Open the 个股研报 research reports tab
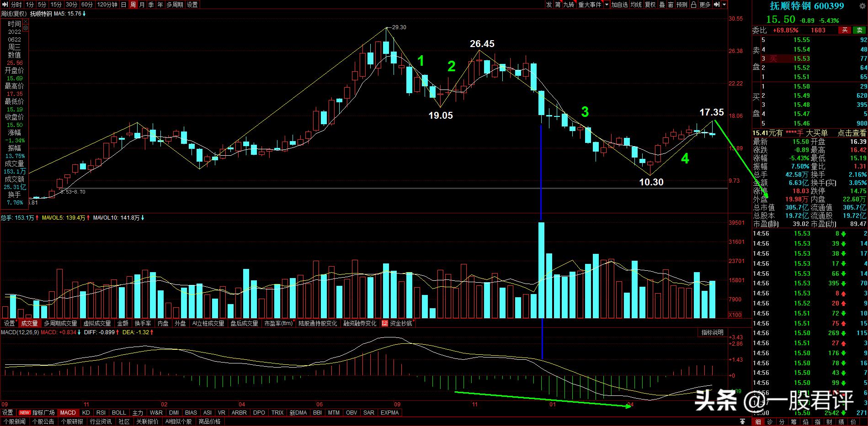This screenshot has width=868, height=426. pos(72,422)
